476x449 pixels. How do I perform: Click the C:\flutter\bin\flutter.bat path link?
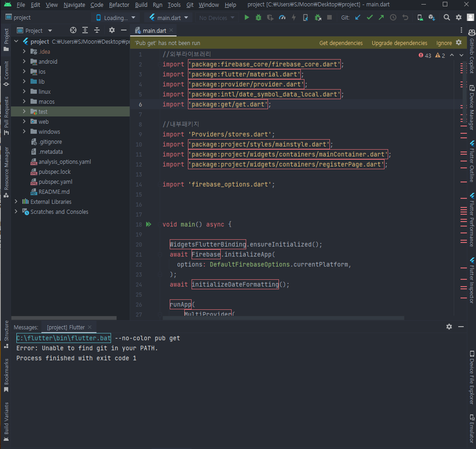tap(63, 338)
